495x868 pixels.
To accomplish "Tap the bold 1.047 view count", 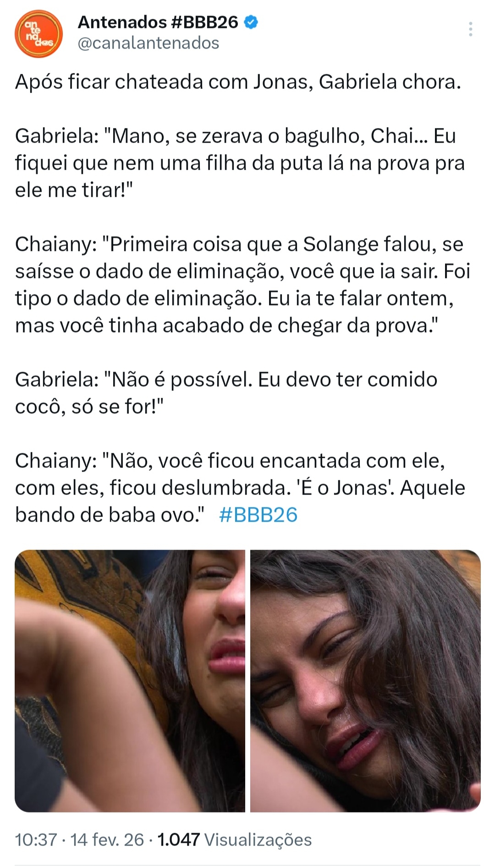I will point(178,840).
